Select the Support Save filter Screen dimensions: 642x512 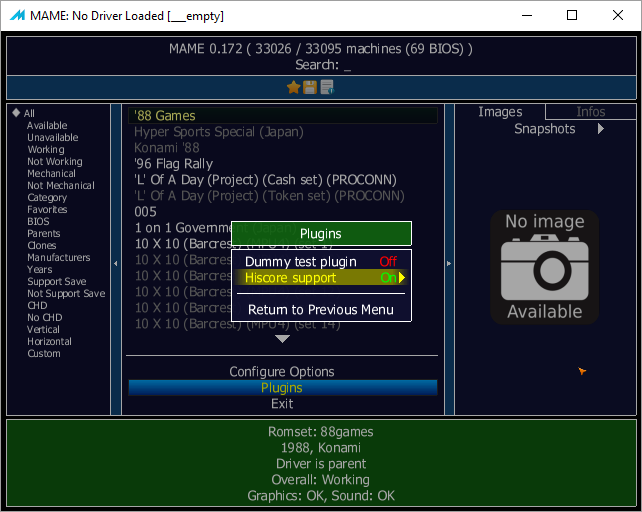click(57, 281)
